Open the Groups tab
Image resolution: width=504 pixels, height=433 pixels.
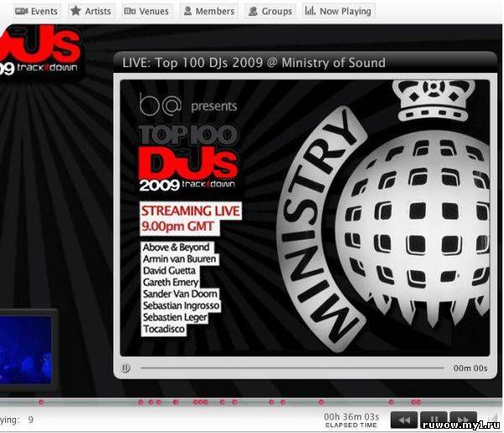[270, 11]
